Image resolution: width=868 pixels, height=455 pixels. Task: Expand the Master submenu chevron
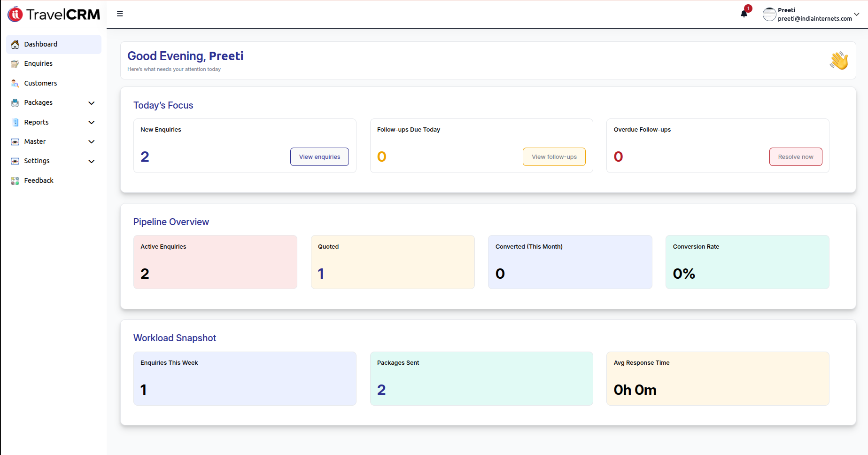[92, 141]
